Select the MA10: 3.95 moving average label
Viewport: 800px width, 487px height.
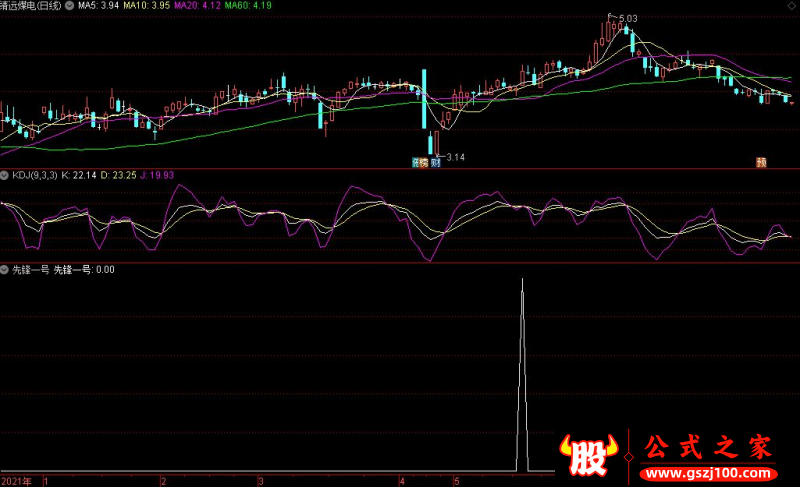(x=146, y=6)
